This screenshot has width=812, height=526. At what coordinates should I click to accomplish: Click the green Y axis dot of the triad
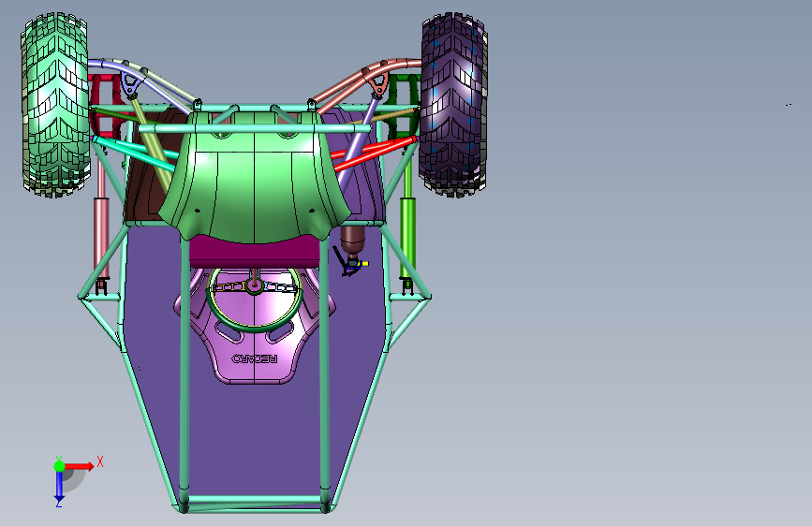point(59,466)
